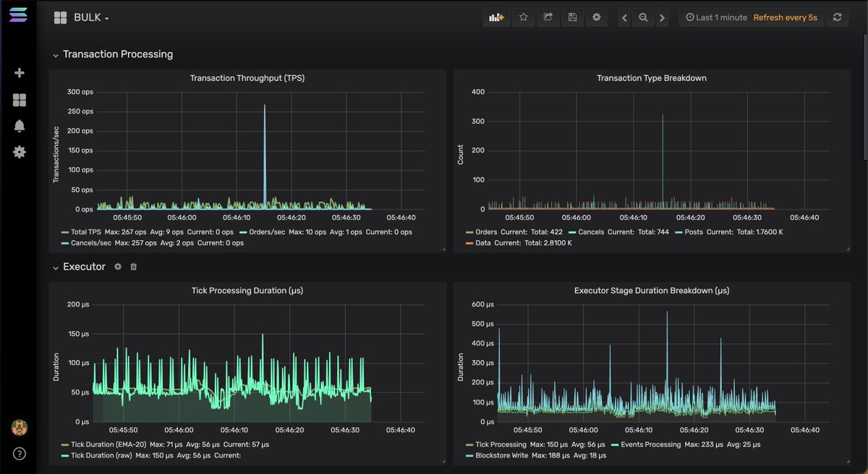
Task: Open the Create plus icon in sidebar
Action: [x=20, y=73]
